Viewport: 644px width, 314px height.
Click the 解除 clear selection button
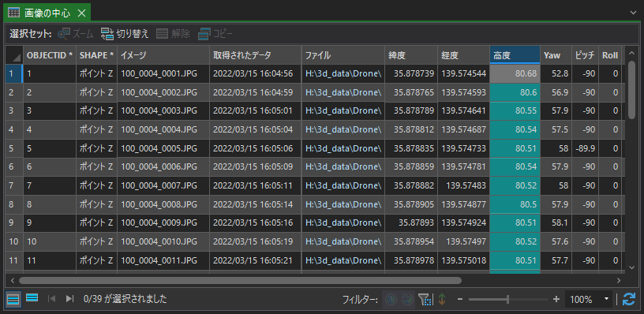(x=173, y=34)
